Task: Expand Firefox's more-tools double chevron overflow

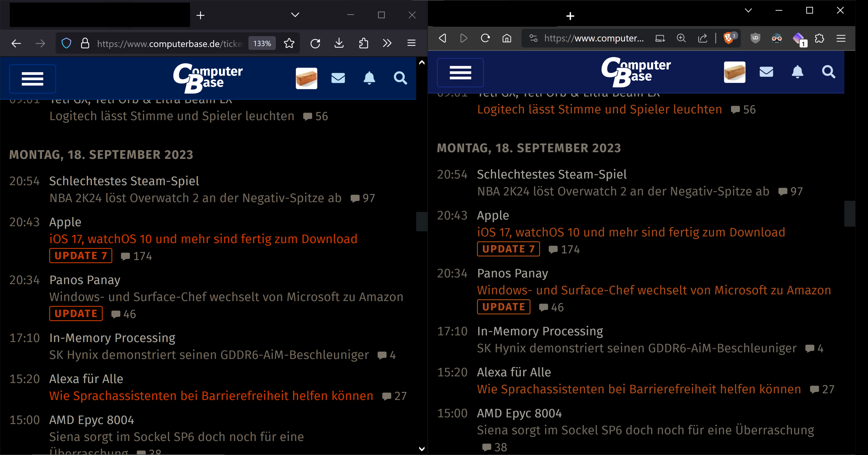Action: (387, 43)
